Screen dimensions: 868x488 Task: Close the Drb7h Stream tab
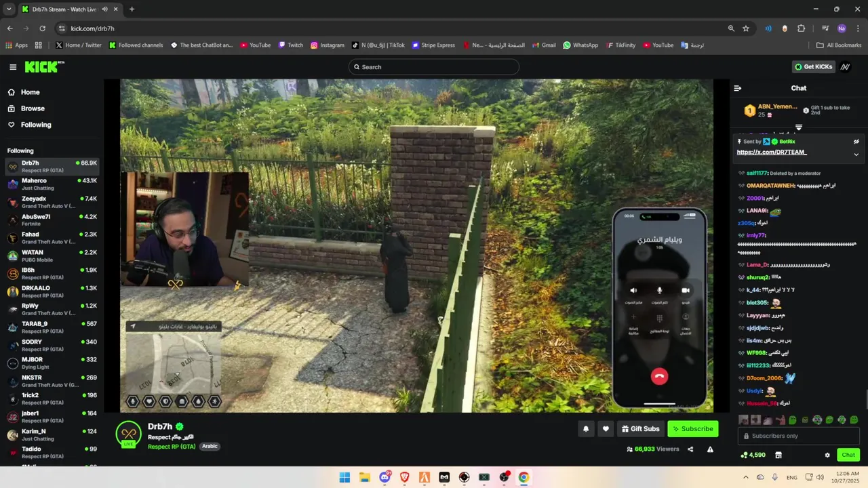point(116,9)
